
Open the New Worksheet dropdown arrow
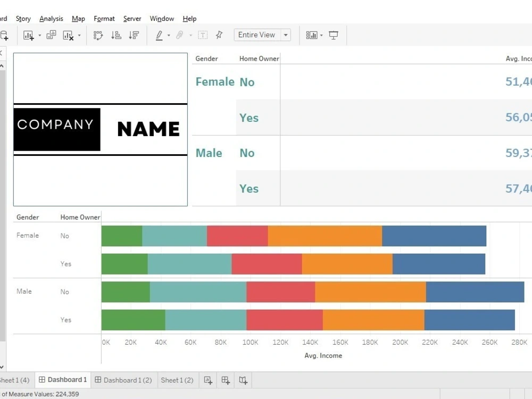pyautogui.click(x=39, y=35)
